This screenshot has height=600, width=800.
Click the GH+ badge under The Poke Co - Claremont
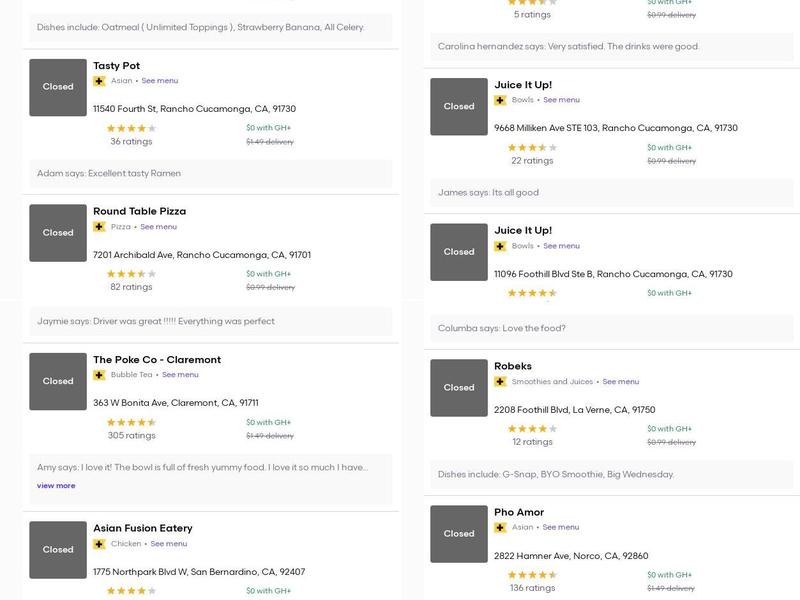[x=99, y=375]
